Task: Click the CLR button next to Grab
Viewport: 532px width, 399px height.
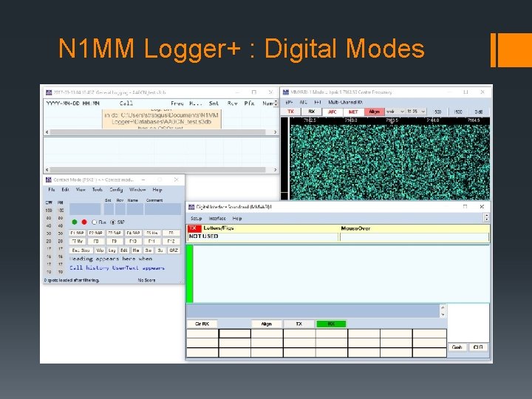Action: coord(478,347)
